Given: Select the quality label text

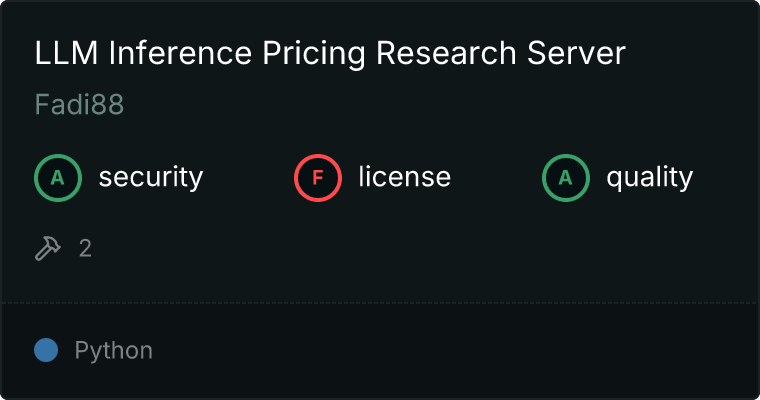Looking at the screenshot, I should pyautogui.click(x=649, y=178).
